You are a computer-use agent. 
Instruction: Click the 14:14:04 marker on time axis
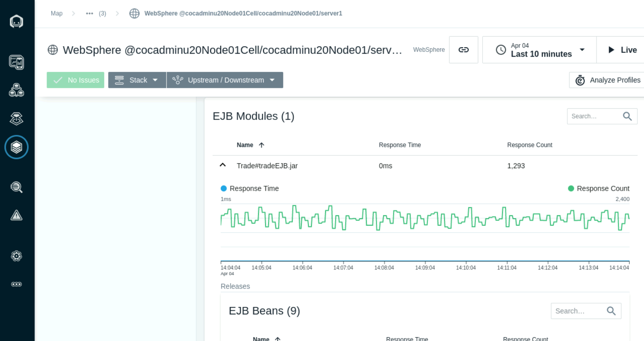(619, 268)
